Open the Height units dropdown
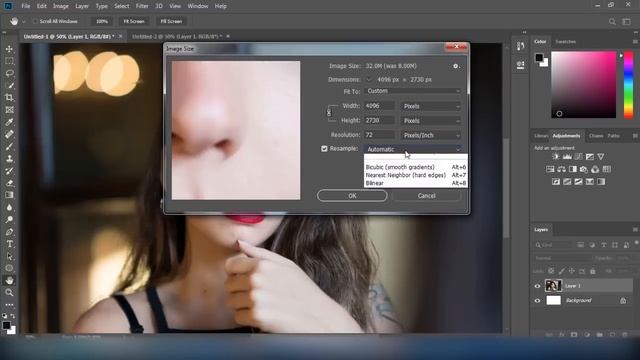The image size is (640, 360). [431, 121]
